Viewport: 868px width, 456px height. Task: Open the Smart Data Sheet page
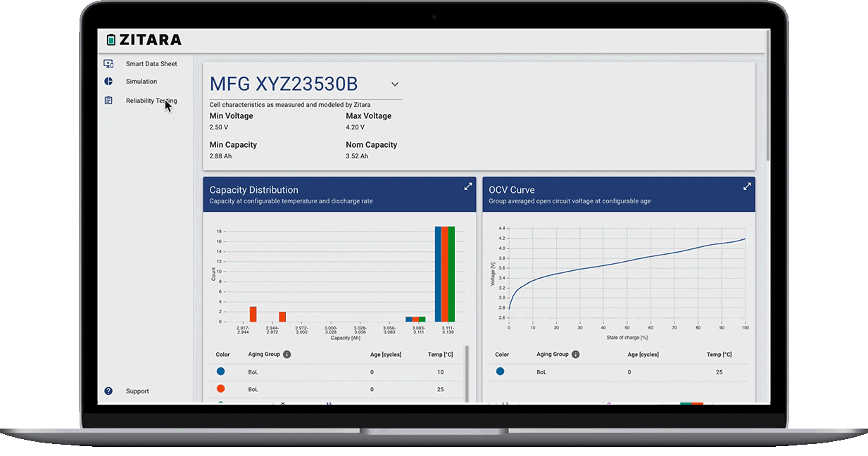(151, 64)
